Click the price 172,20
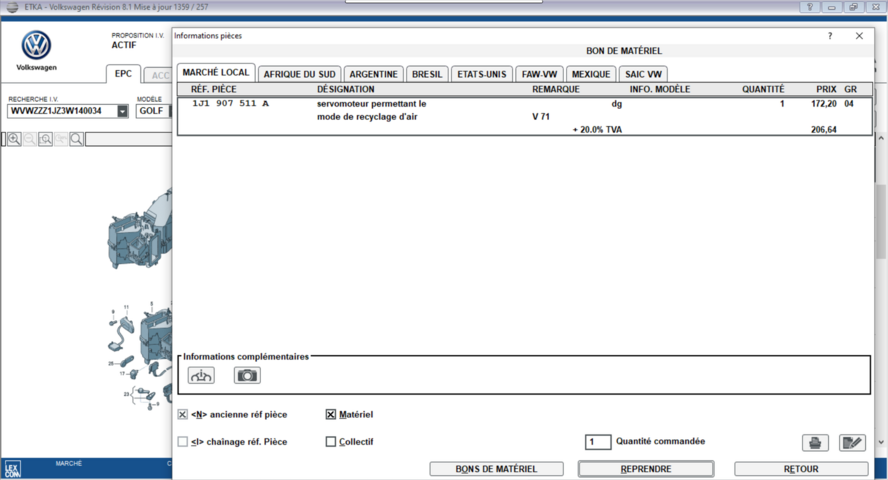 [823, 104]
